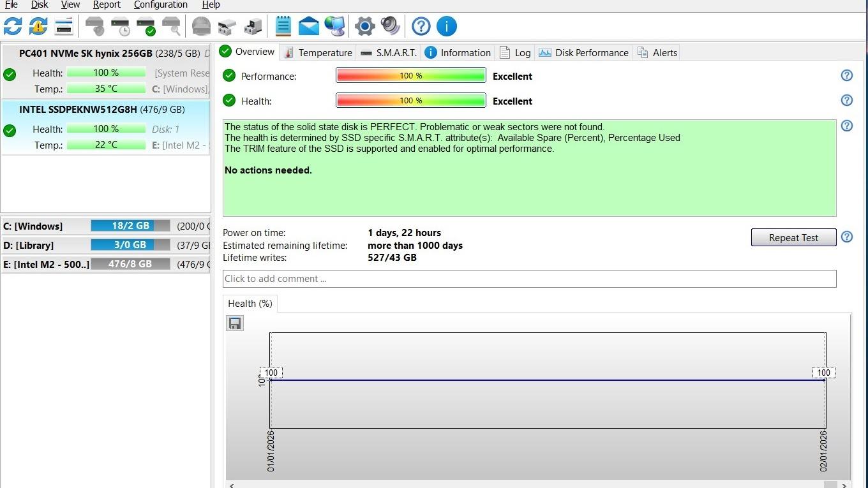Save the health graph with floppy icon

[x=235, y=323]
